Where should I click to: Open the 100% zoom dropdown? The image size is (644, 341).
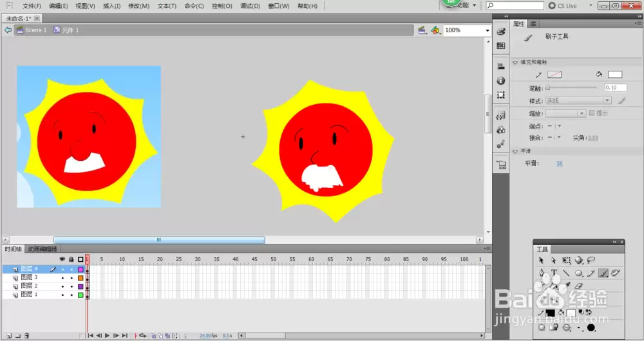488,30
